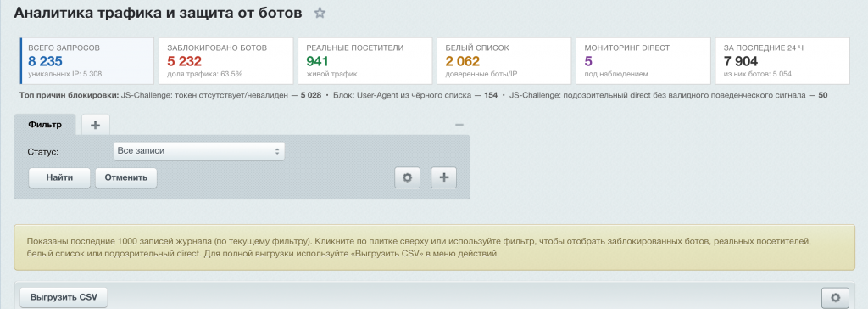Add new filter tab with plus
Image resolution: width=868 pixels, height=309 pixels.
pos(95,125)
